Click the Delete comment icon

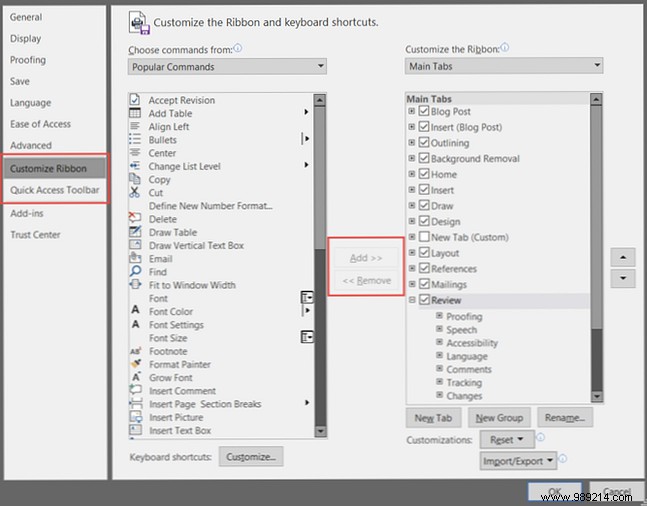pyautogui.click(x=135, y=218)
